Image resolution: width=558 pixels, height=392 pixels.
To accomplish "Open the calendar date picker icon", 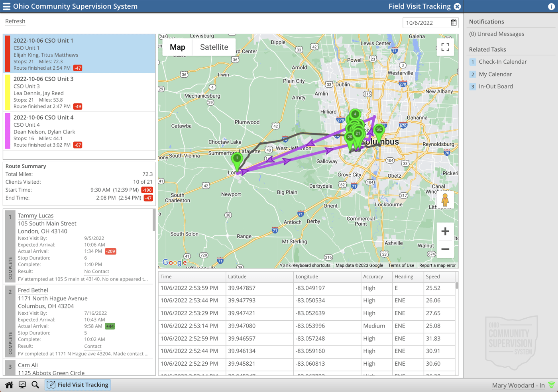I will (x=454, y=23).
